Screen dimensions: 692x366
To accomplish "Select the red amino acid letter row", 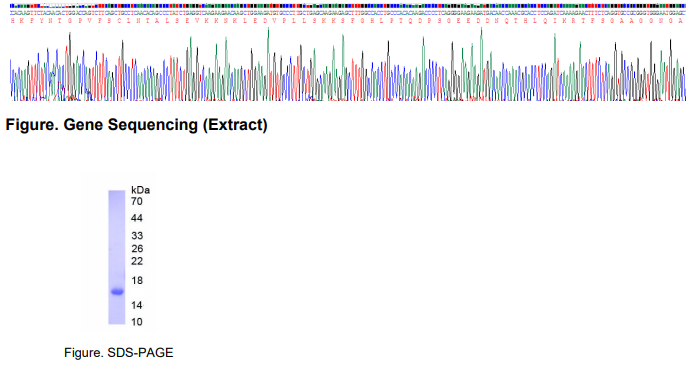I will click(348, 21).
